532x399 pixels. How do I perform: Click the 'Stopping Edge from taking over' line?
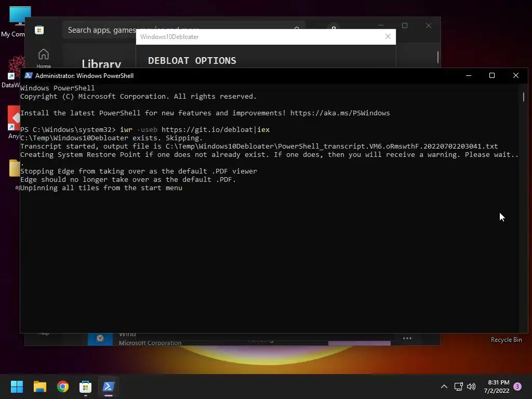coord(138,171)
